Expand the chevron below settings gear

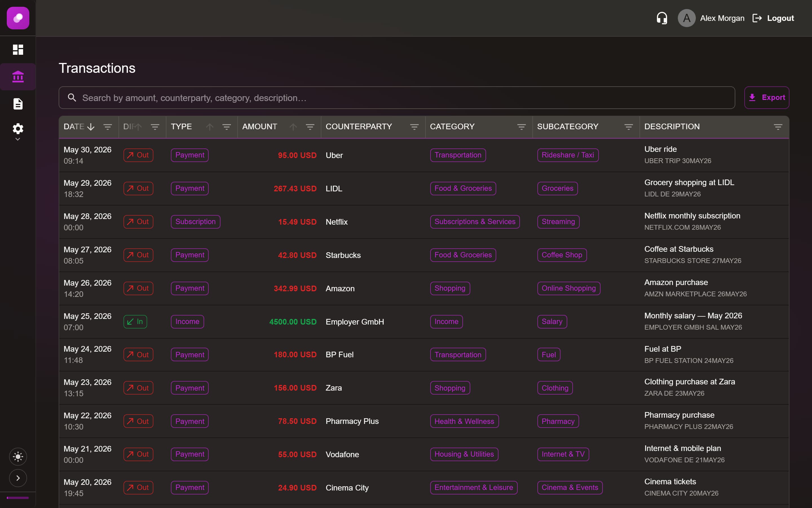point(18,139)
